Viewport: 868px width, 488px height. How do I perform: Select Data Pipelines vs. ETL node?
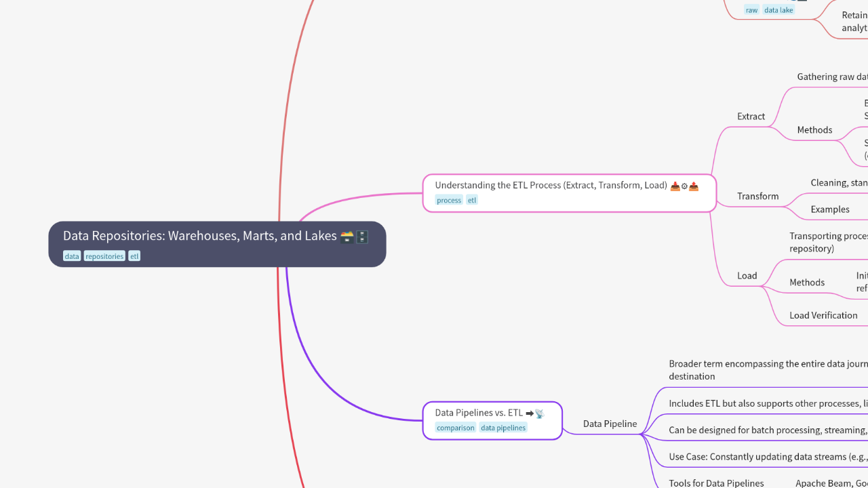[x=492, y=420]
